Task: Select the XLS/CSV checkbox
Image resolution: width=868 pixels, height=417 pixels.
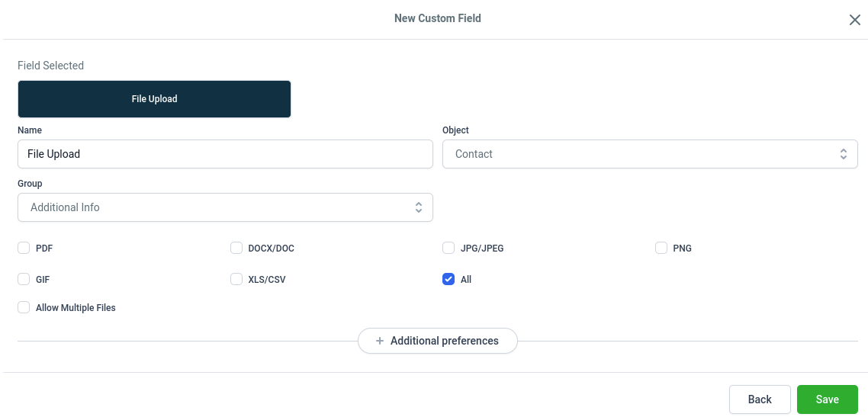Action: [236, 279]
